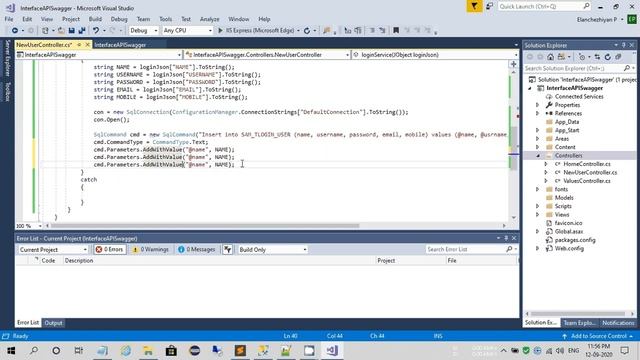Pin the NewUserController.cs tab
The image size is (640, 360).
79,44
